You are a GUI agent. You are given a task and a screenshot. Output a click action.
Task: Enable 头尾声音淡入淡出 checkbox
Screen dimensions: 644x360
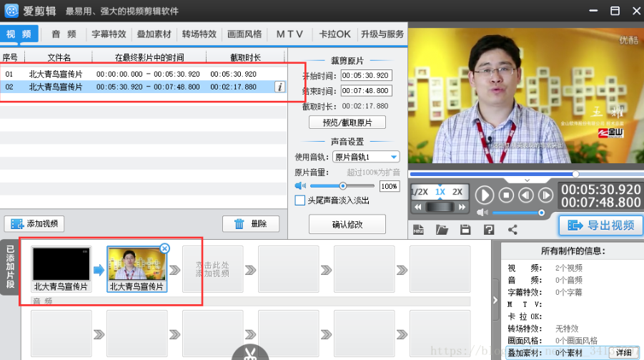pos(300,200)
